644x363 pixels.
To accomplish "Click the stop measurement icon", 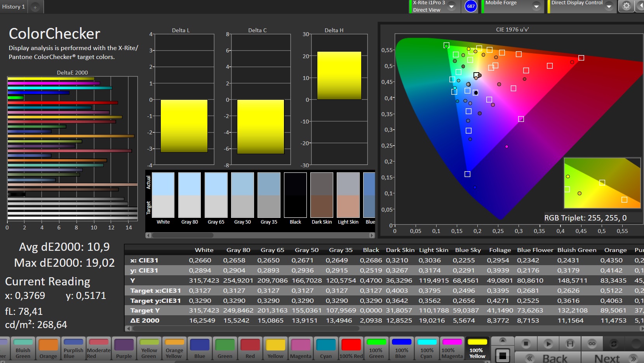I will tap(526, 344).
